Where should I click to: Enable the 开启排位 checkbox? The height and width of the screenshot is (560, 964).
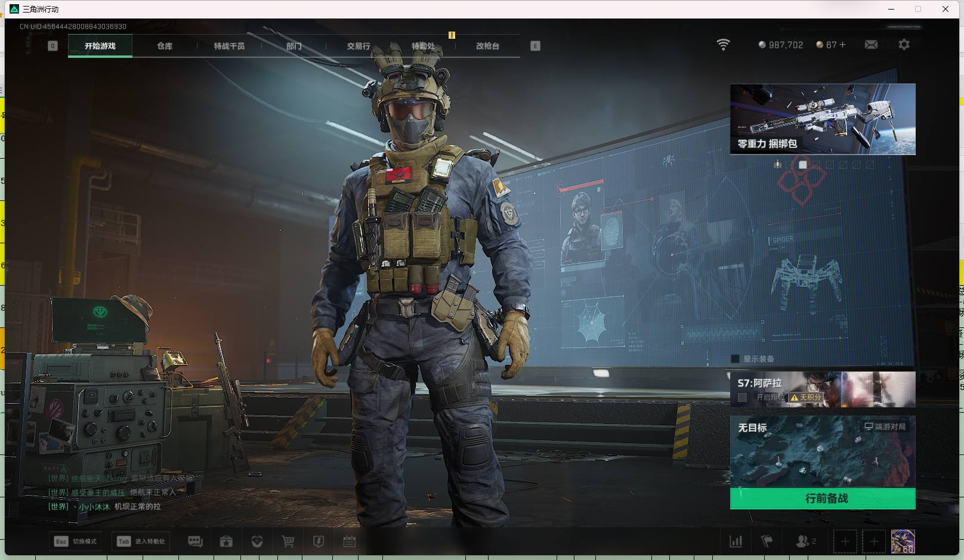click(742, 397)
